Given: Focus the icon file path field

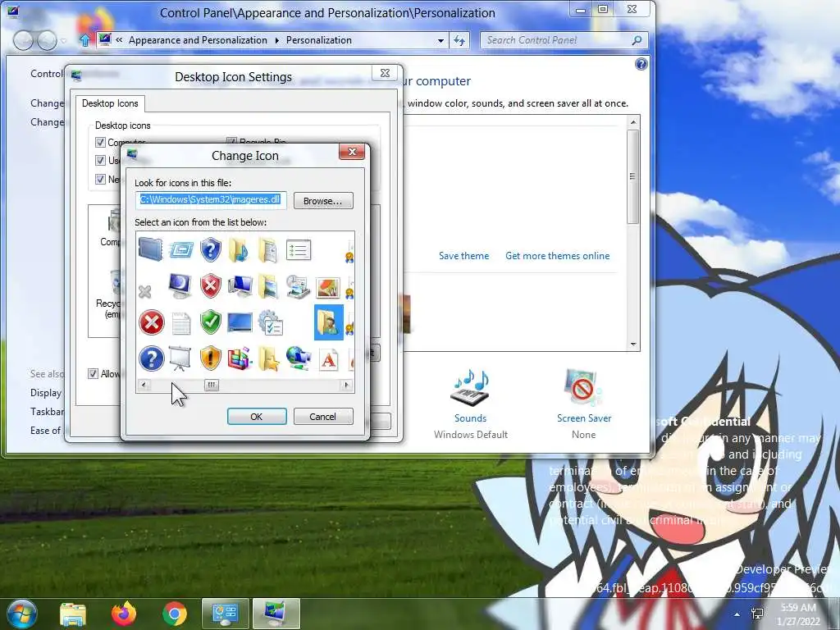Looking at the screenshot, I should coord(211,200).
